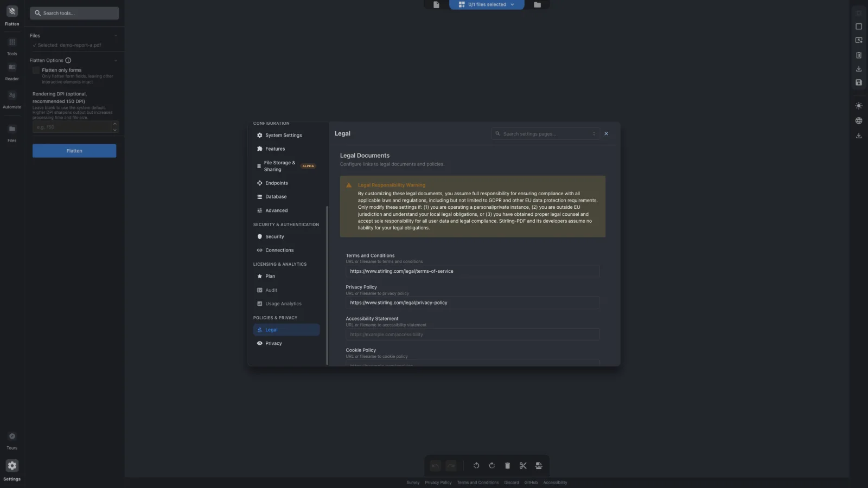The width and height of the screenshot is (868, 488).
Task: Click the picture-with-cursor icon in right rail
Action: pos(859,40)
